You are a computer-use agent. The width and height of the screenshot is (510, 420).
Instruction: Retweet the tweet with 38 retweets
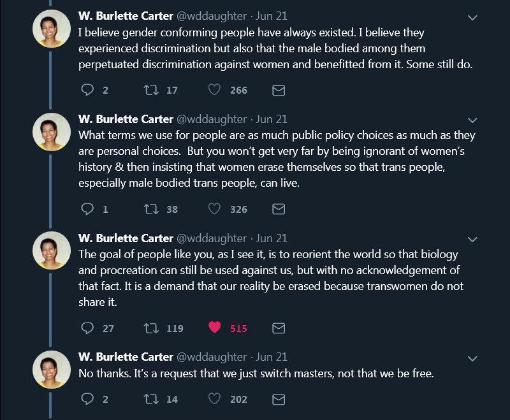coord(151,209)
